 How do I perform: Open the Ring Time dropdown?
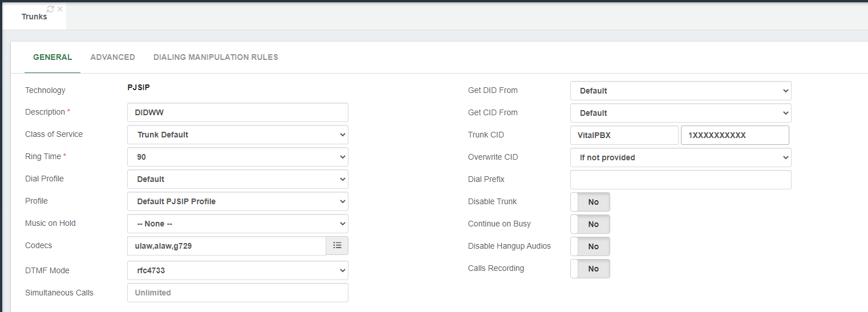coord(237,157)
